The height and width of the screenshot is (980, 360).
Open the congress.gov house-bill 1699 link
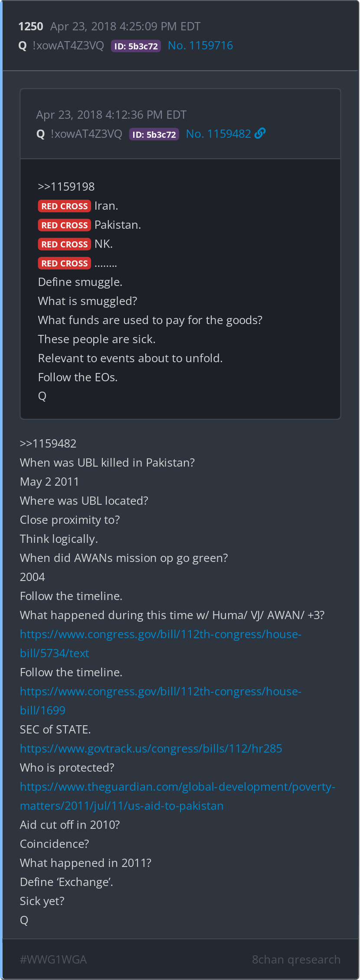tap(160, 701)
